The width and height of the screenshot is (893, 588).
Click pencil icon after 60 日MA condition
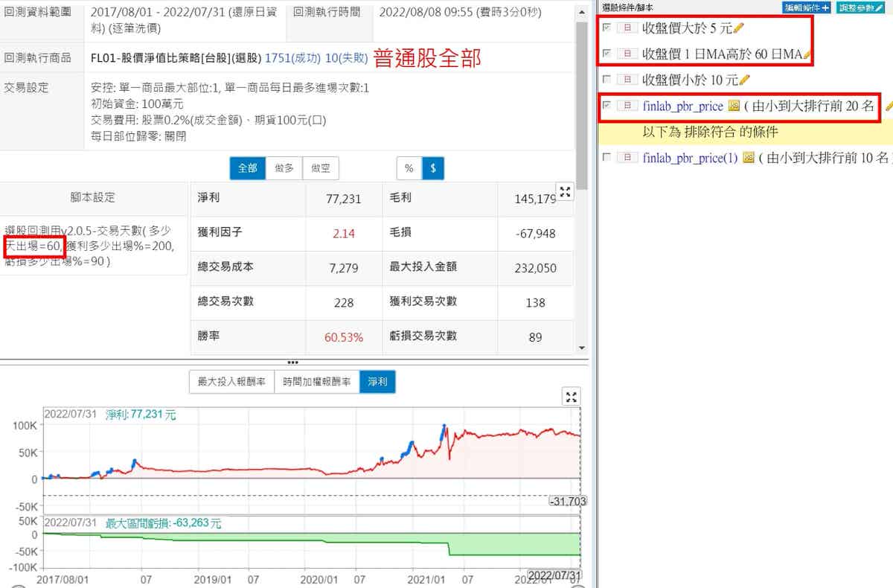[807, 54]
